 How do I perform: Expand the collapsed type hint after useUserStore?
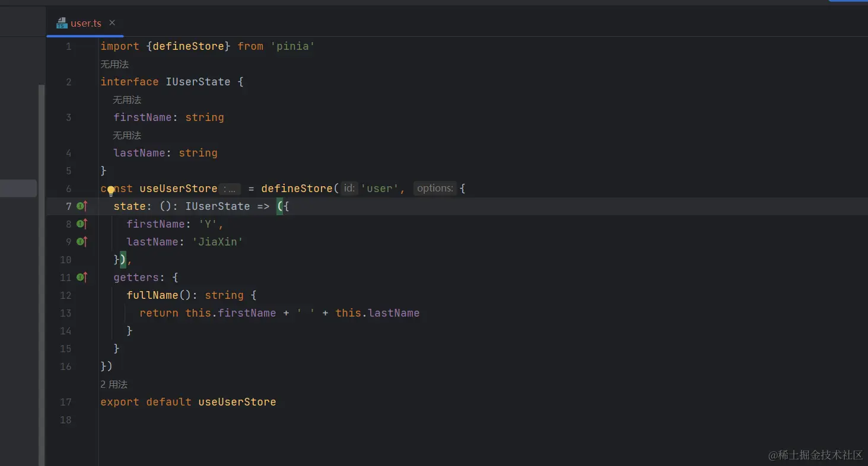point(230,189)
